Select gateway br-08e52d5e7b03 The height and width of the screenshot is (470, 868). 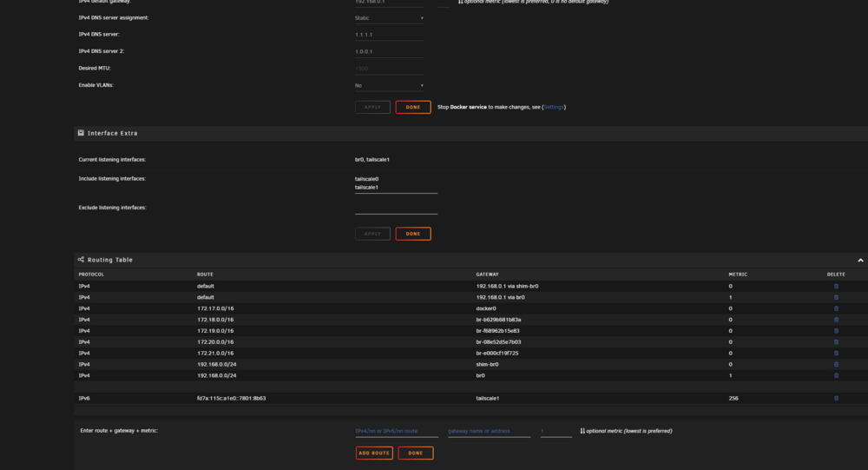498,342
